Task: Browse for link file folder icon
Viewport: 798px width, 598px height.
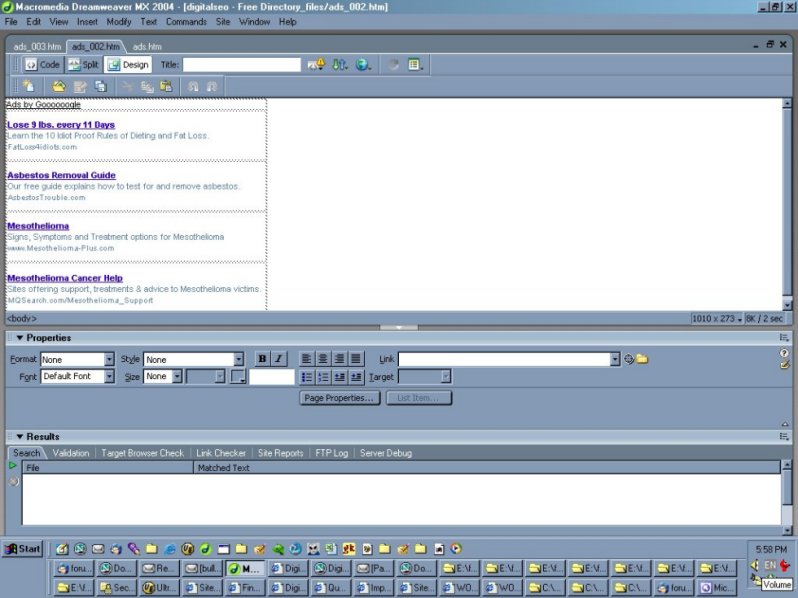Action: (642, 359)
